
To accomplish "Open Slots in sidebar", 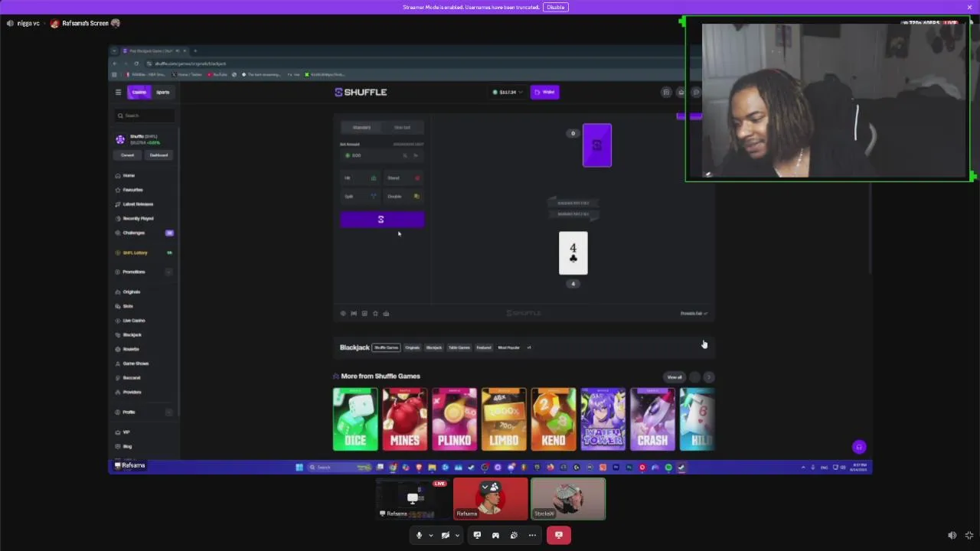I will [128, 306].
